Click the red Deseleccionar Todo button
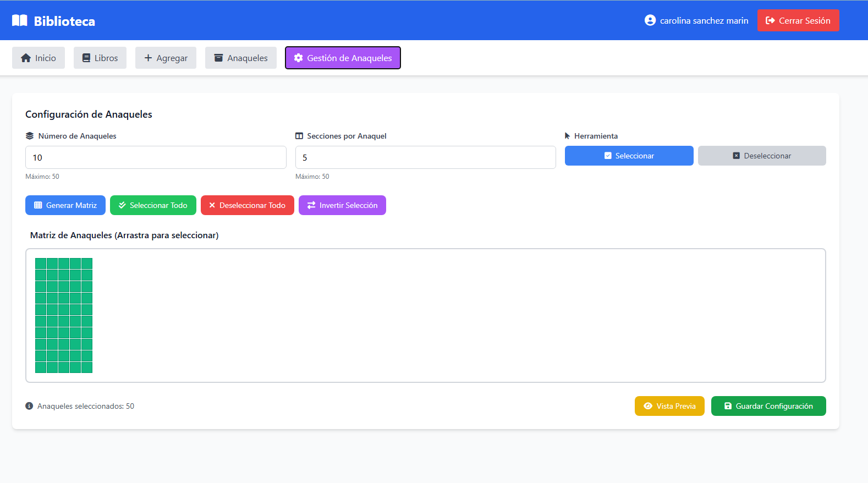The height and width of the screenshot is (483, 868). pos(247,205)
